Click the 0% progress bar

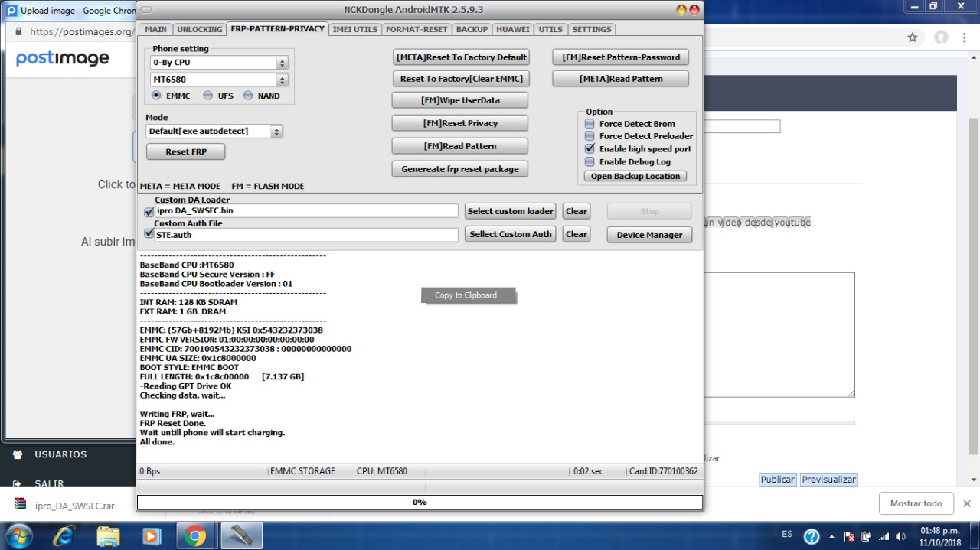pos(420,503)
